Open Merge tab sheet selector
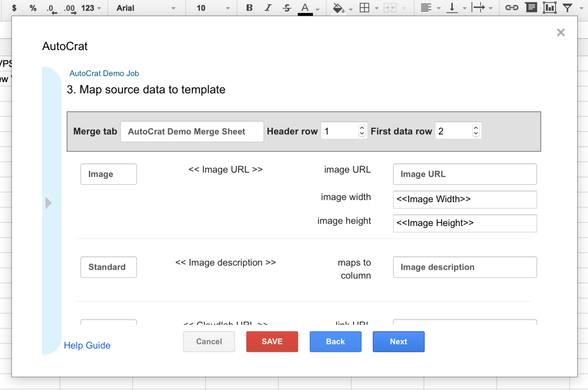588x390 pixels. [x=192, y=131]
